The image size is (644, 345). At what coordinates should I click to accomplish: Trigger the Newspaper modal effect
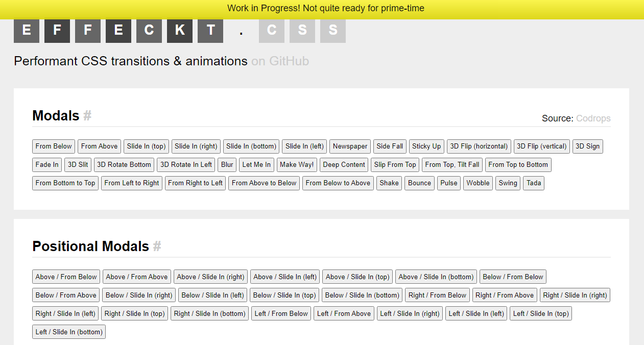pyautogui.click(x=350, y=146)
